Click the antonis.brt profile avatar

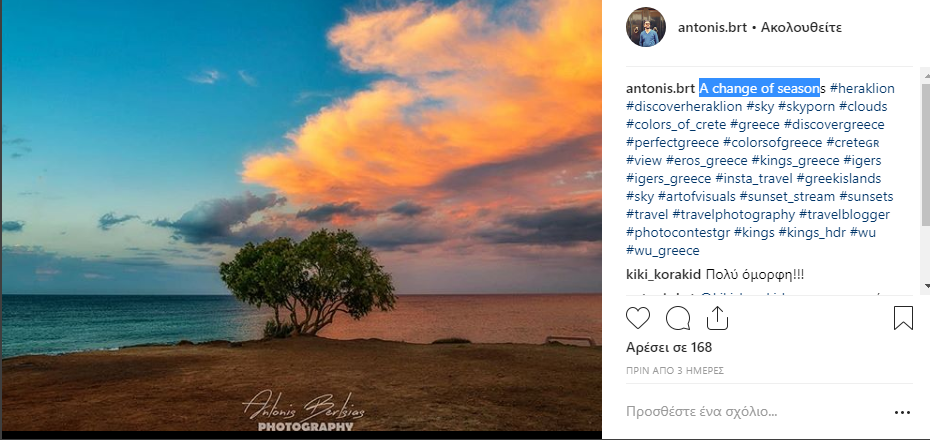pos(646,27)
